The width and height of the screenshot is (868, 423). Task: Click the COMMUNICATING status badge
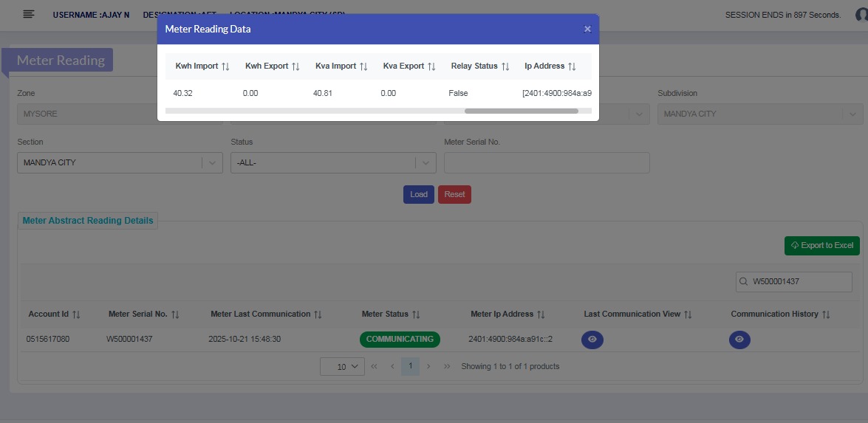(x=400, y=340)
